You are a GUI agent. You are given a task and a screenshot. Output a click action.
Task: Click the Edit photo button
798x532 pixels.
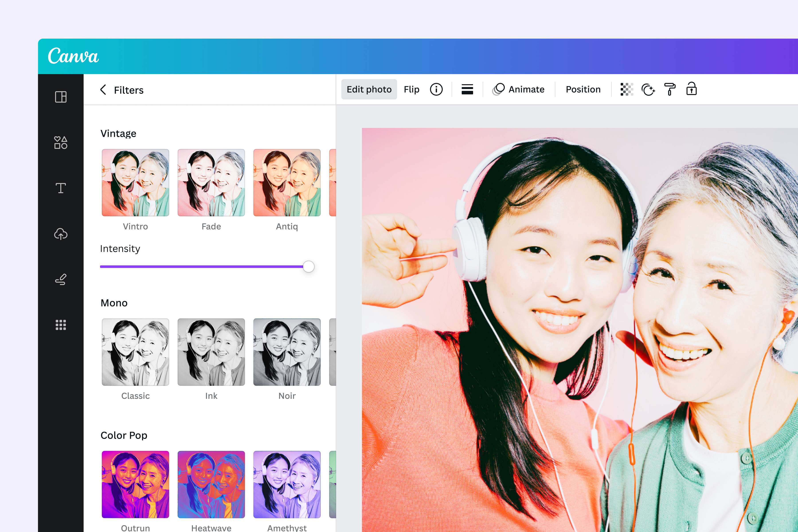tap(369, 90)
